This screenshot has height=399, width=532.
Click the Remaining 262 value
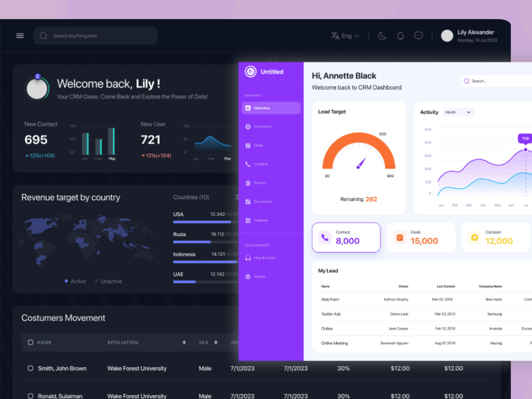[x=371, y=199]
